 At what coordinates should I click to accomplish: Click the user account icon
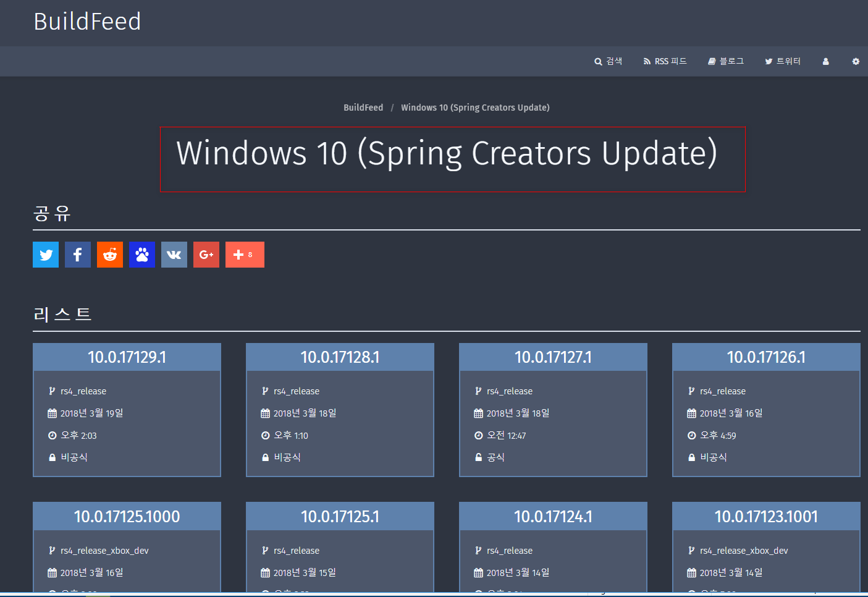pos(825,61)
